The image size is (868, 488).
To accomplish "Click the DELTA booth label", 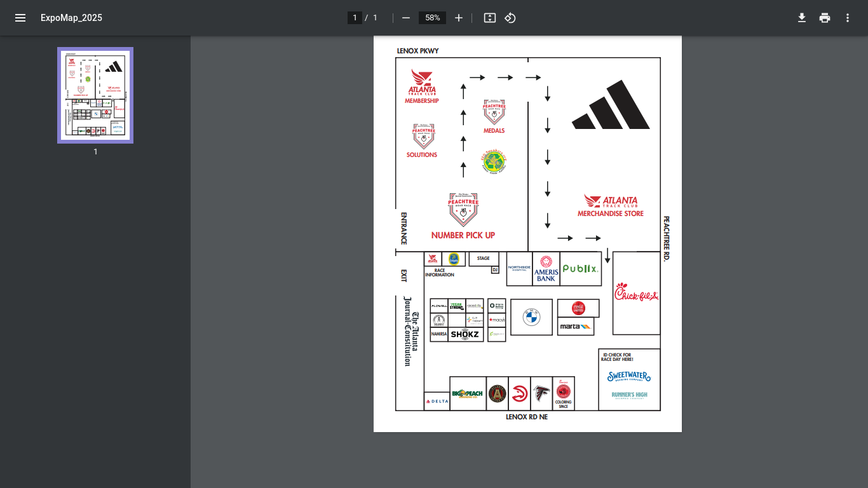I will [437, 402].
